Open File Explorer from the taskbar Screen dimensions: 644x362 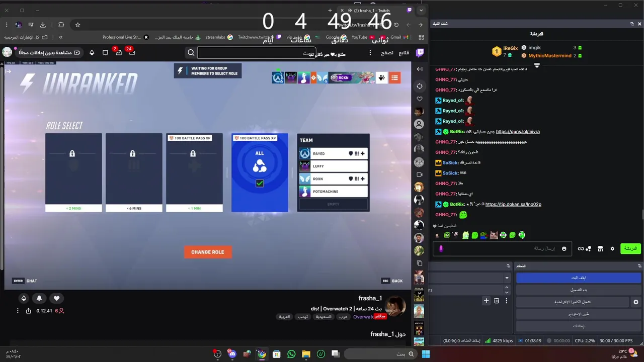[306, 354]
